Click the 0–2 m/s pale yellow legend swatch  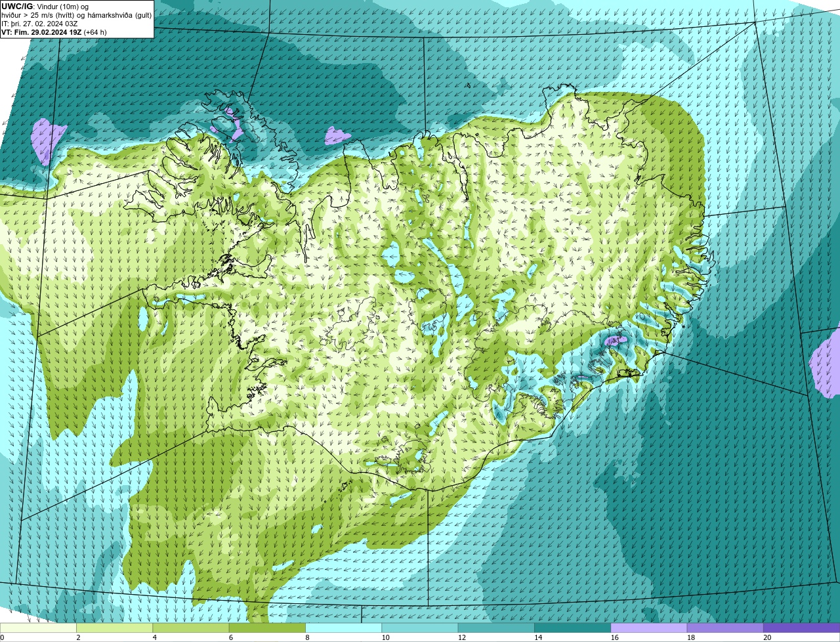[x=38, y=628]
